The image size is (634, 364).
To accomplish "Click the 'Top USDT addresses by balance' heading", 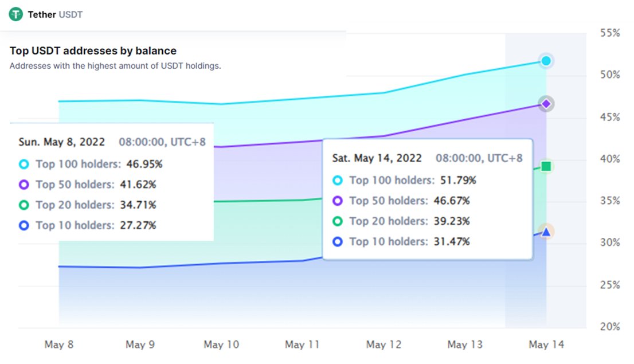I will pyautogui.click(x=93, y=51).
